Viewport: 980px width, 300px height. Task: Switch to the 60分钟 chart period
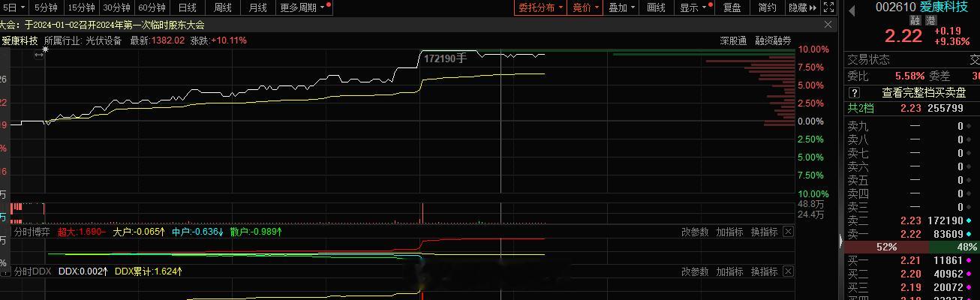click(152, 7)
